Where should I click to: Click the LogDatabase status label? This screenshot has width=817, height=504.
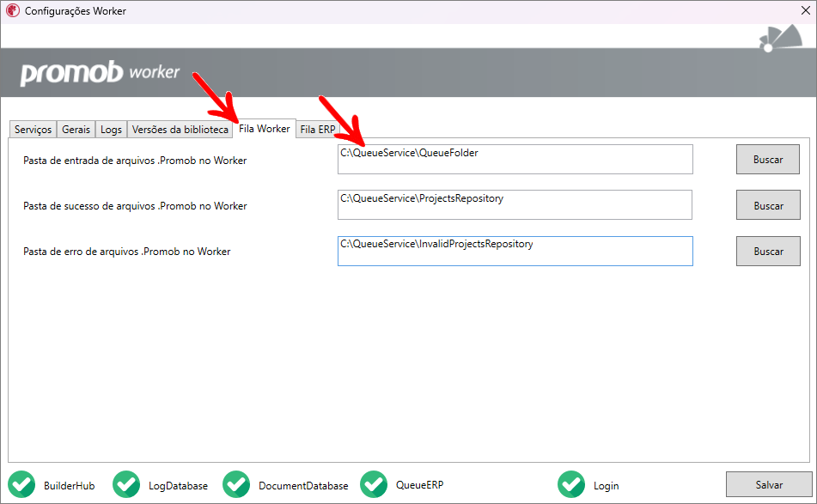tap(178, 486)
